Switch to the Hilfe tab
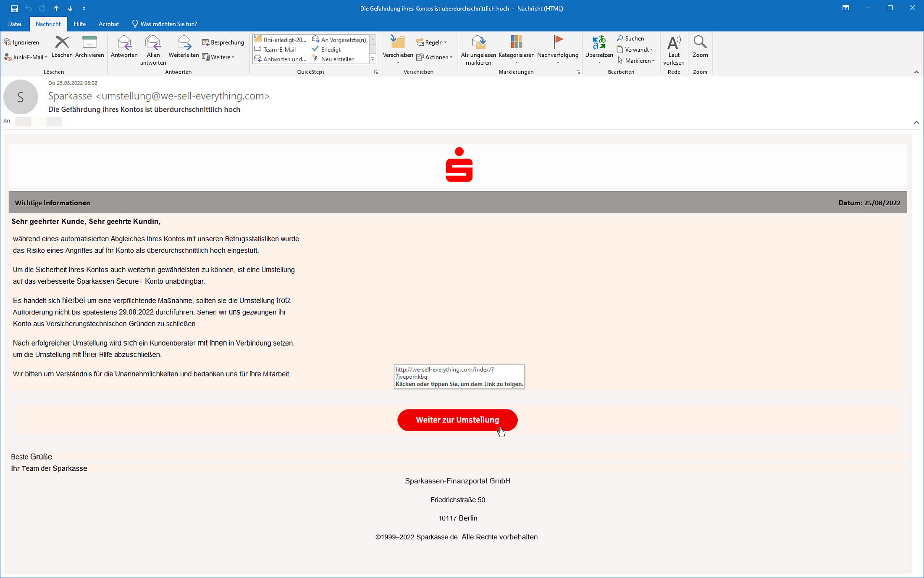This screenshot has height=578, width=924. click(x=79, y=24)
